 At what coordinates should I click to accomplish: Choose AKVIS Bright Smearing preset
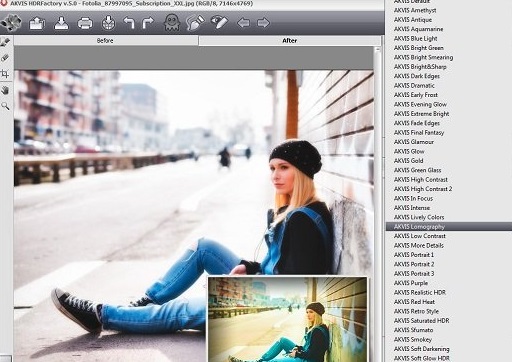(x=423, y=57)
